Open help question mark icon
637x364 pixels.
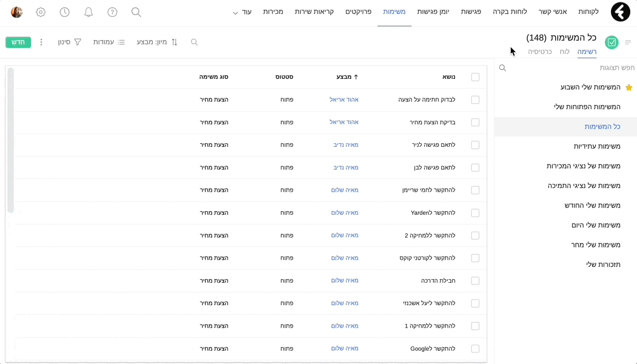click(112, 12)
